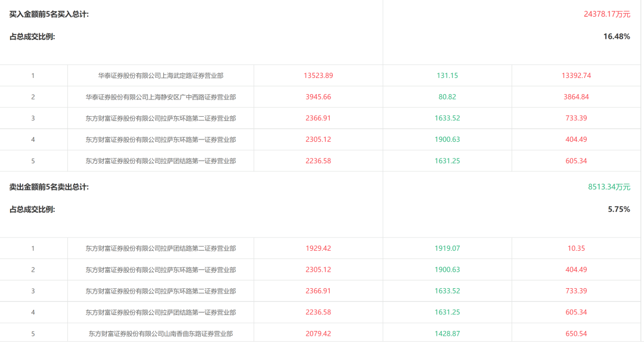Click 1900.63 in buy top-5 list

447,139
